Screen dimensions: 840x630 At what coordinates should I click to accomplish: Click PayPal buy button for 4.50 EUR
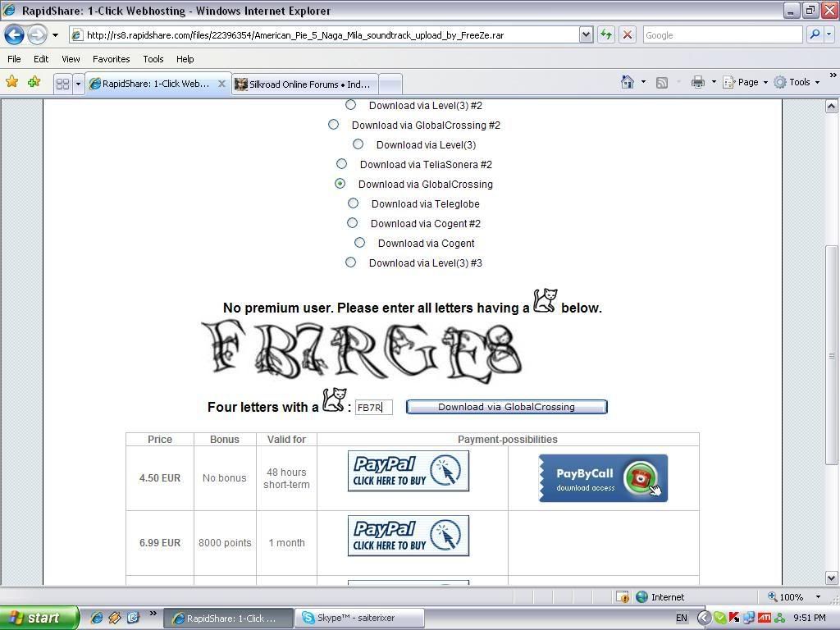(408, 471)
